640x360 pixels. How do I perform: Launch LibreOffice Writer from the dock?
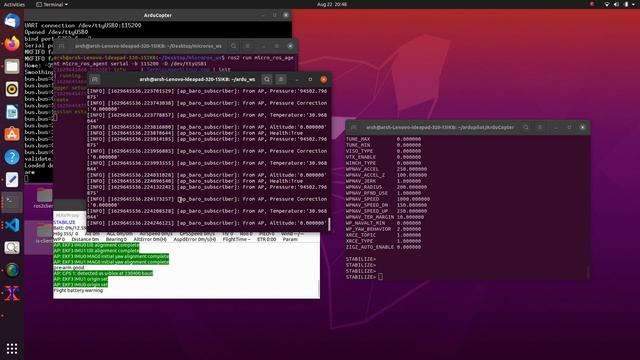coord(12,111)
